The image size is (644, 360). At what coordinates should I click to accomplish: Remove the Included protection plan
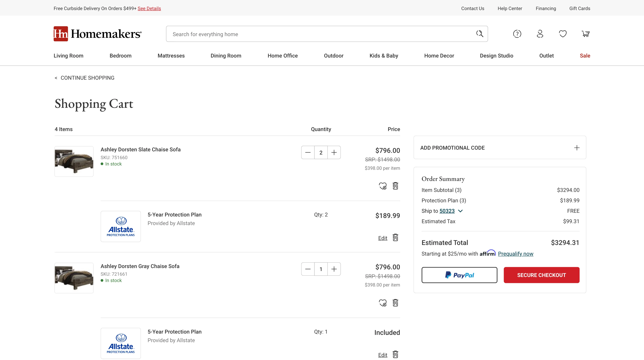point(395,354)
